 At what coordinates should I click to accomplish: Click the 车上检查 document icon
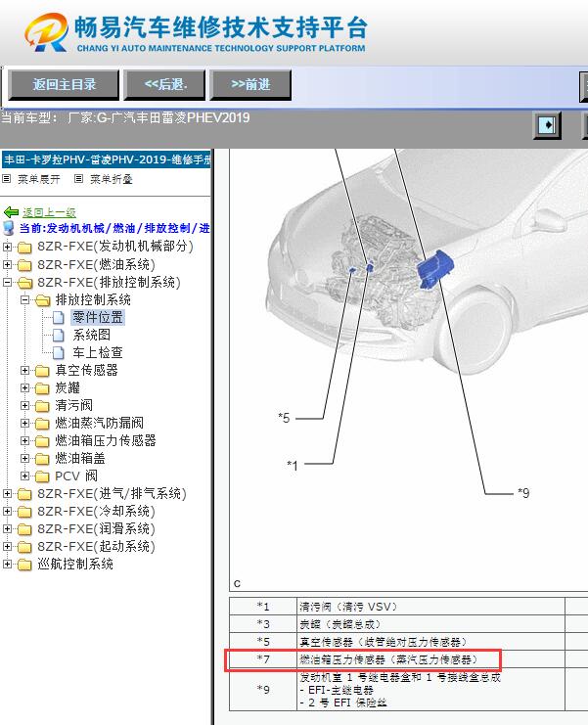(59, 353)
